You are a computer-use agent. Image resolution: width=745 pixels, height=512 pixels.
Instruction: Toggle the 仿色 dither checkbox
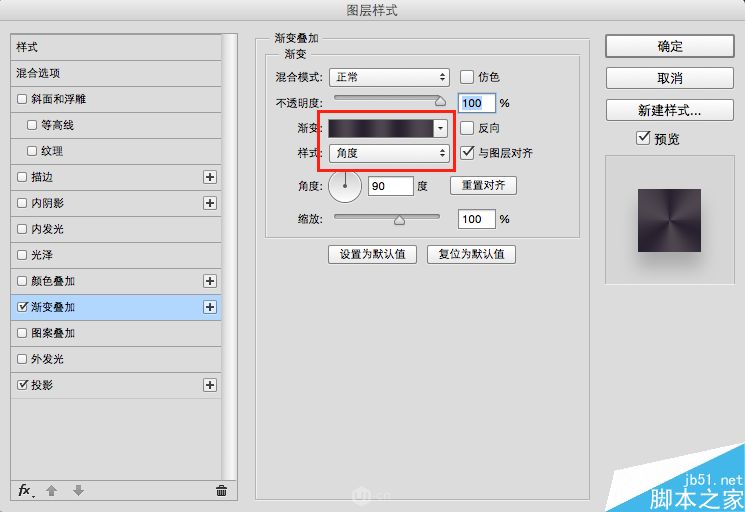click(467, 77)
